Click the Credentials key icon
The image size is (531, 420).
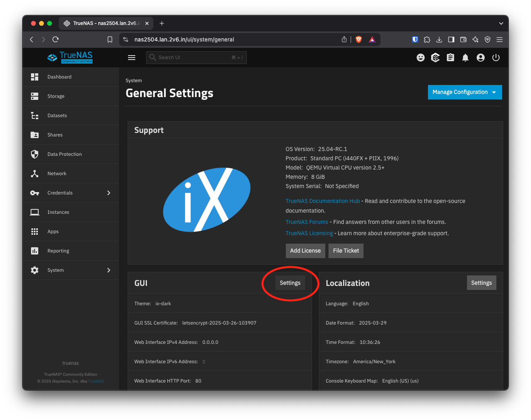click(x=35, y=193)
